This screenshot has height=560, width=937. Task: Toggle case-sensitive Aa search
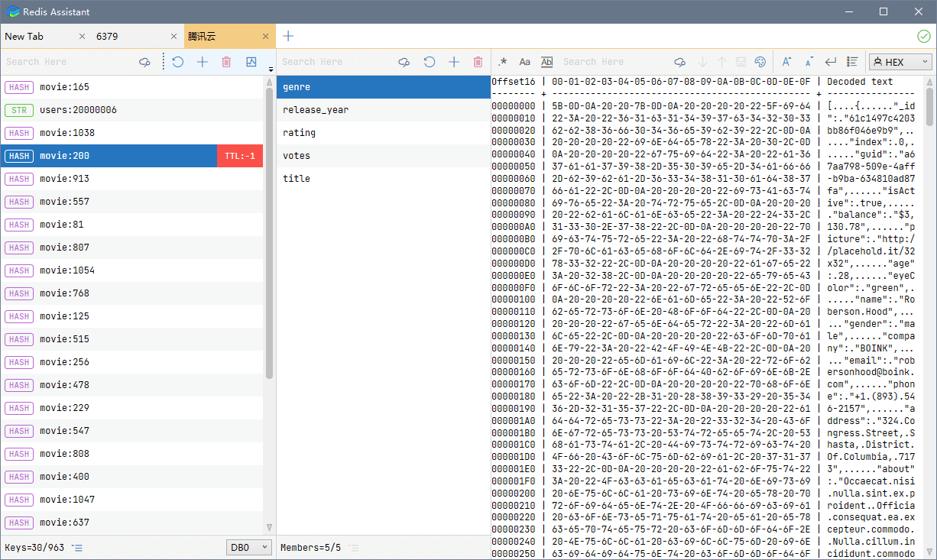(524, 62)
